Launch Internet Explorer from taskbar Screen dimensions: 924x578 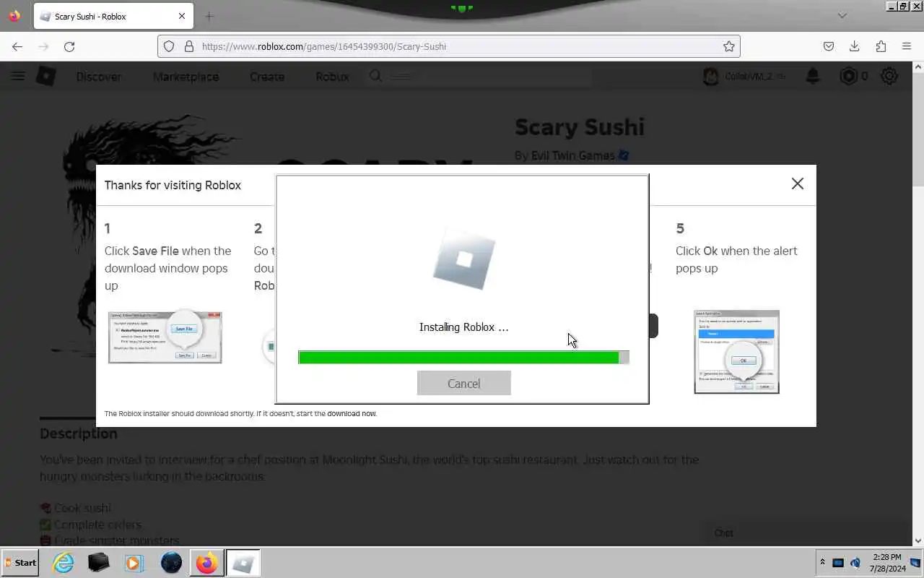[64, 563]
